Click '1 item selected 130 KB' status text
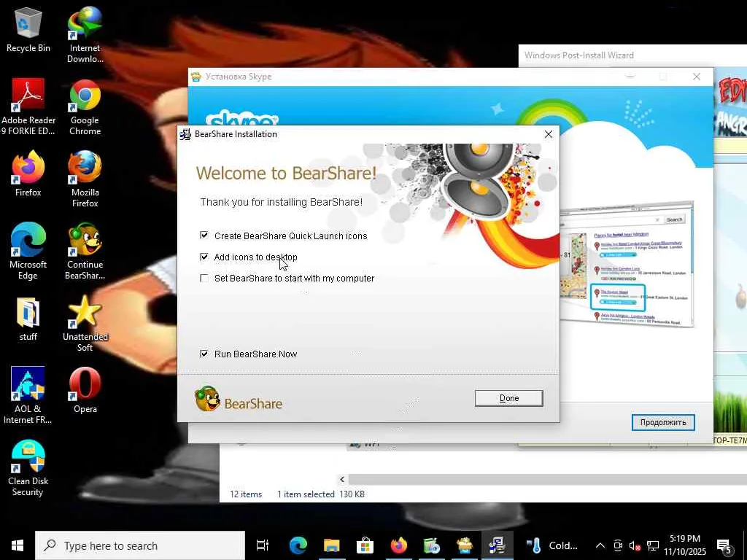 pos(321,494)
